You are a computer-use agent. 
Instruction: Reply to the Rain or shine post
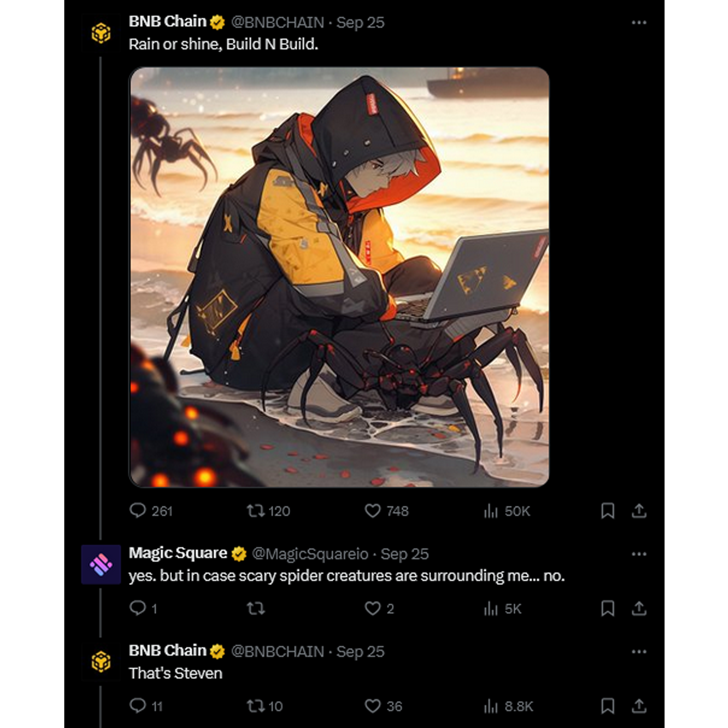(x=137, y=511)
